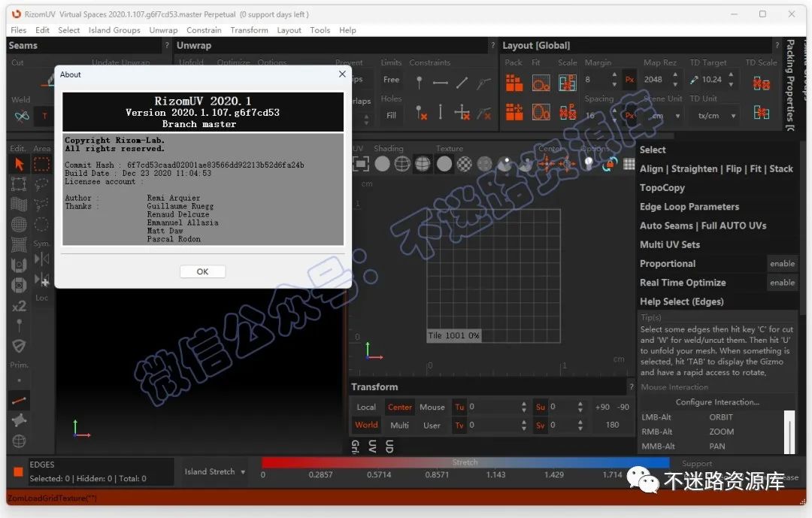Click the orange color square beside EDGES
Image resolution: width=812 pixels, height=518 pixels.
[18, 471]
